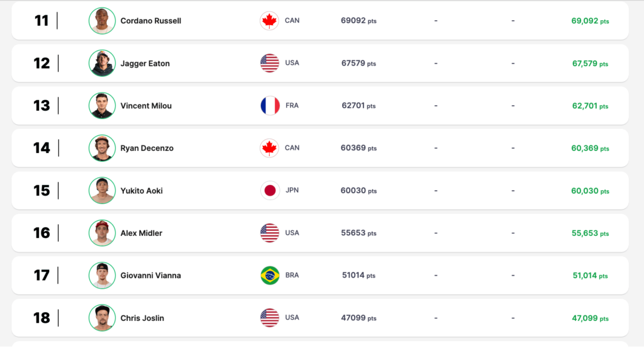
Task: Click the USA flag icon beside Jagger Eaton
Action: click(x=270, y=63)
